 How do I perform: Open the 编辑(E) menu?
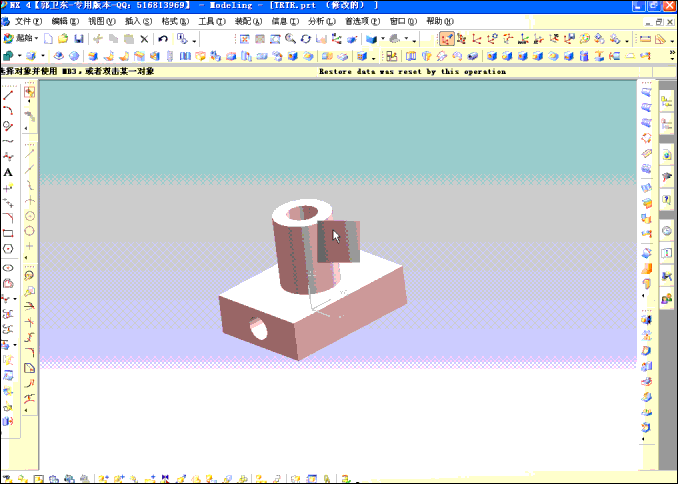point(65,21)
